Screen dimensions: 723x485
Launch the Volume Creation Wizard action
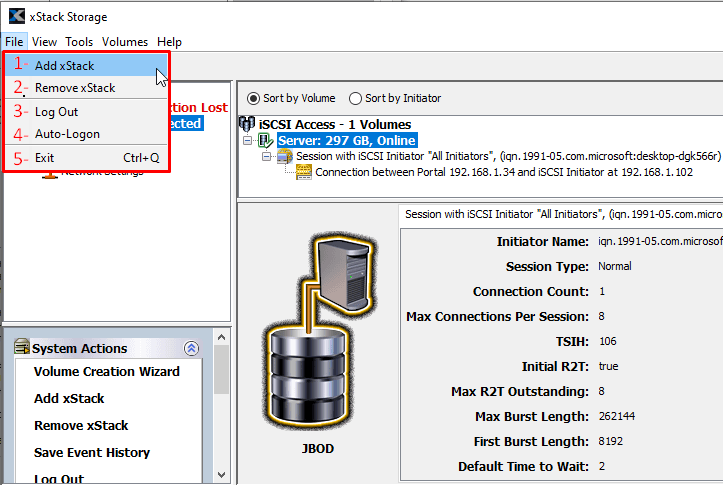pyautogui.click(x=107, y=371)
